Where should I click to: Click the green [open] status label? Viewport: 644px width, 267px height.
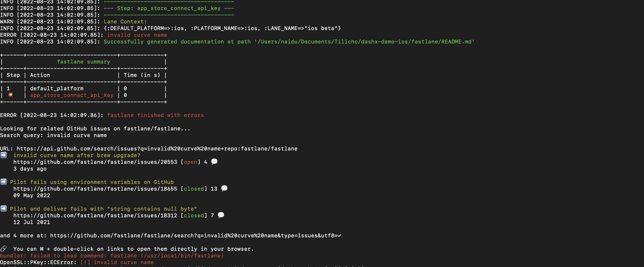(x=191, y=162)
